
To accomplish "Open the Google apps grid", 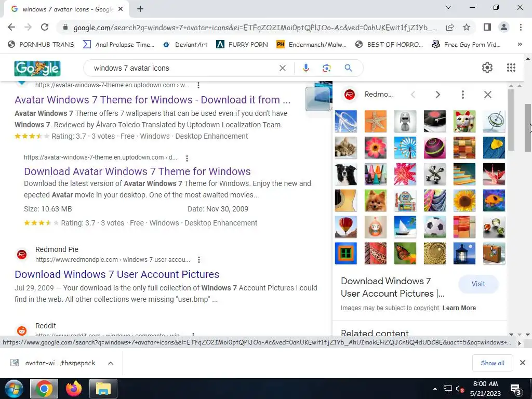I will point(511,68).
